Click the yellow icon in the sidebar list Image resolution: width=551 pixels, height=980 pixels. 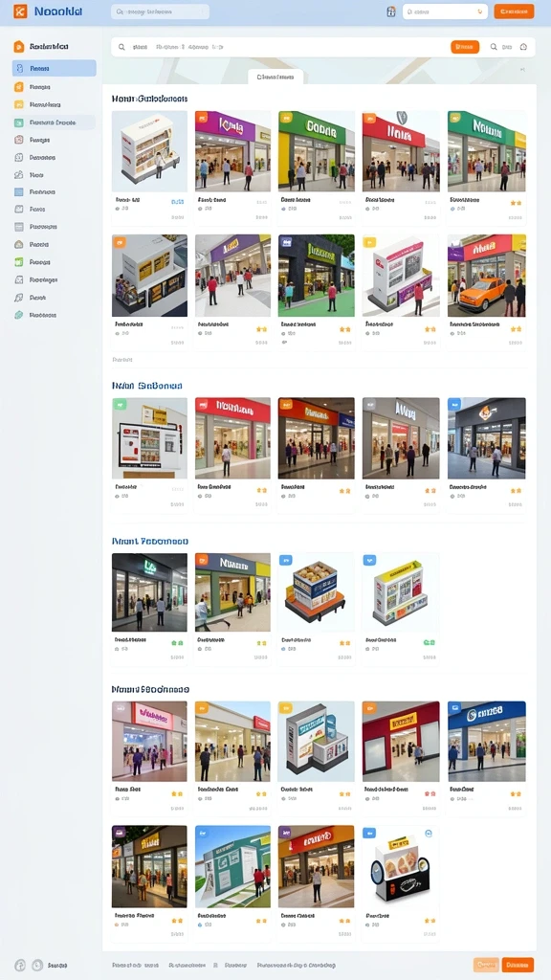click(x=19, y=104)
